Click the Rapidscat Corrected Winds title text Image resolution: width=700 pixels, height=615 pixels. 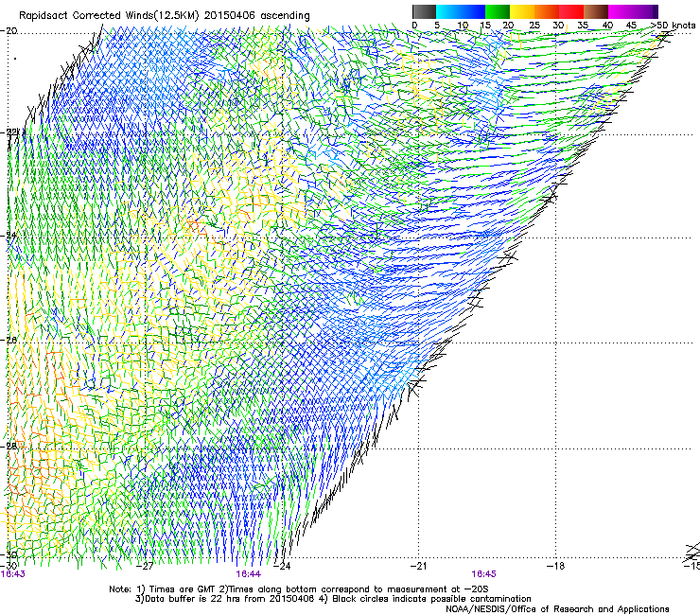tap(165, 16)
